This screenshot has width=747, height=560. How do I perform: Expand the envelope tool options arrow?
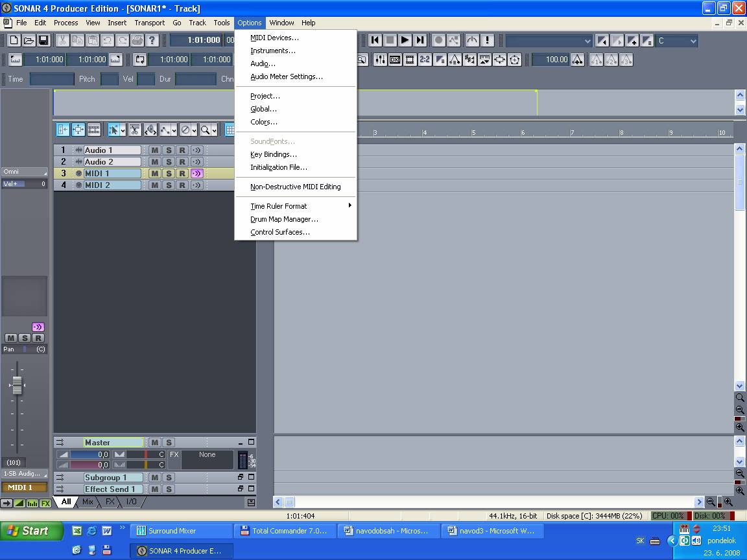pos(174,130)
